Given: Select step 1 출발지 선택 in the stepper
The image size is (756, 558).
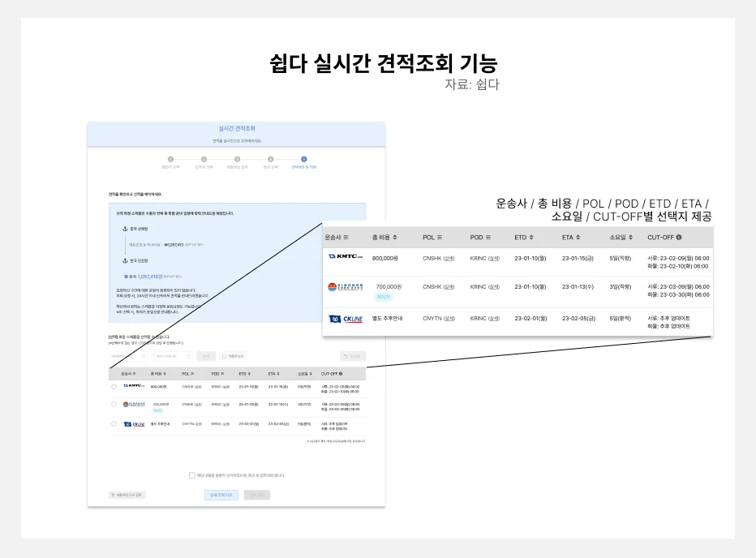Looking at the screenshot, I should click(171, 159).
